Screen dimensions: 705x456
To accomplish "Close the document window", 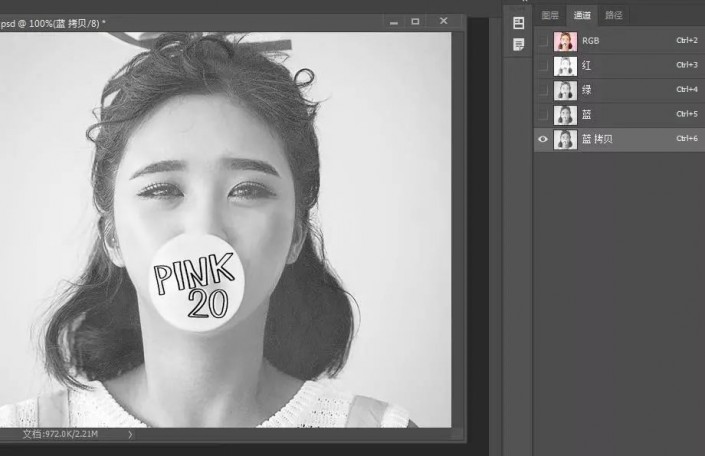I will click(443, 20).
